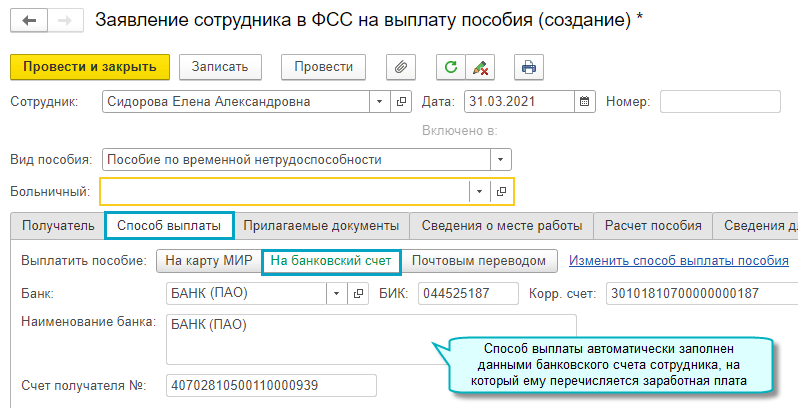Select На карту МИР payment option
The image size is (798, 408).
coord(209,261)
